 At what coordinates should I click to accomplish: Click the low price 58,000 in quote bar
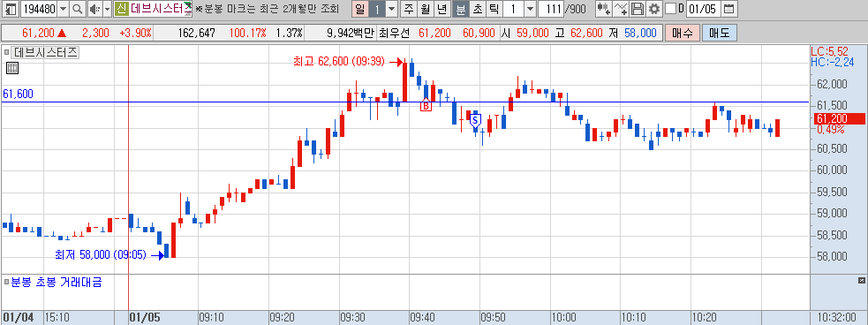click(640, 33)
